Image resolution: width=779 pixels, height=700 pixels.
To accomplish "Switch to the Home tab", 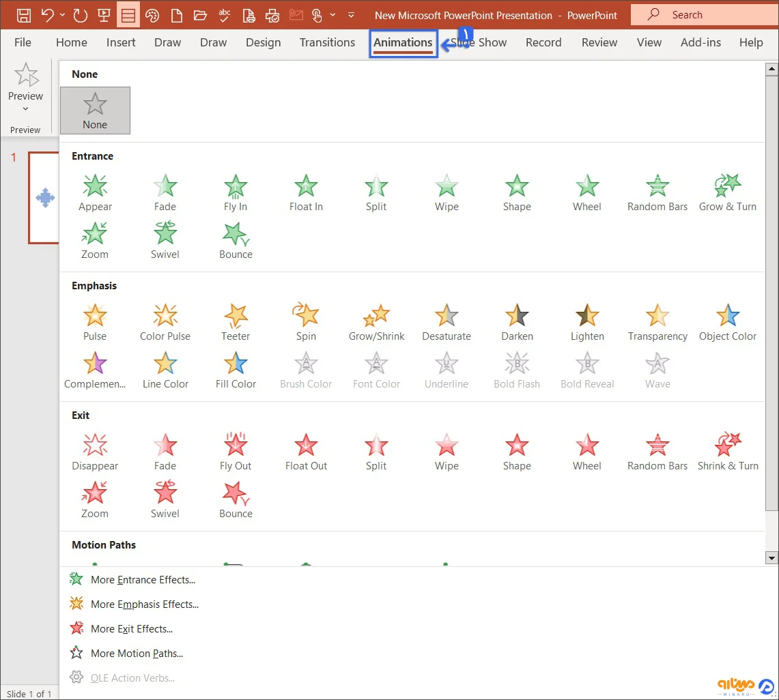I will (x=72, y=43).
